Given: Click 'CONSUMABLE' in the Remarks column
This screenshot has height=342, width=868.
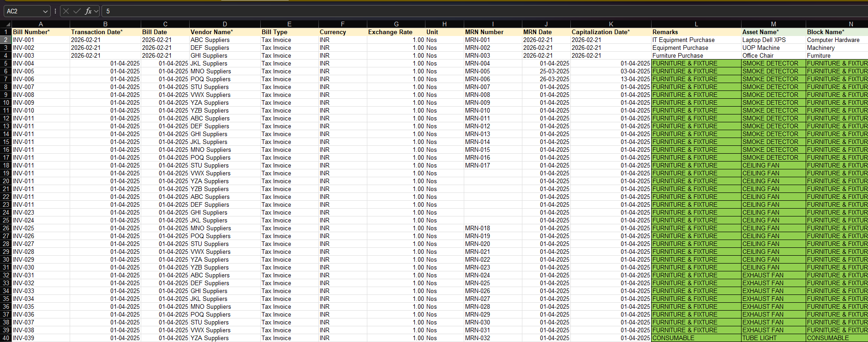Looking at the screenshot, I should point(696,338).
